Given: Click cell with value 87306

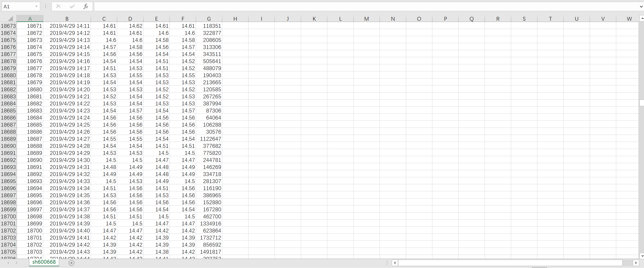Looking at the screenshot, I should click(x=209, y=110).
